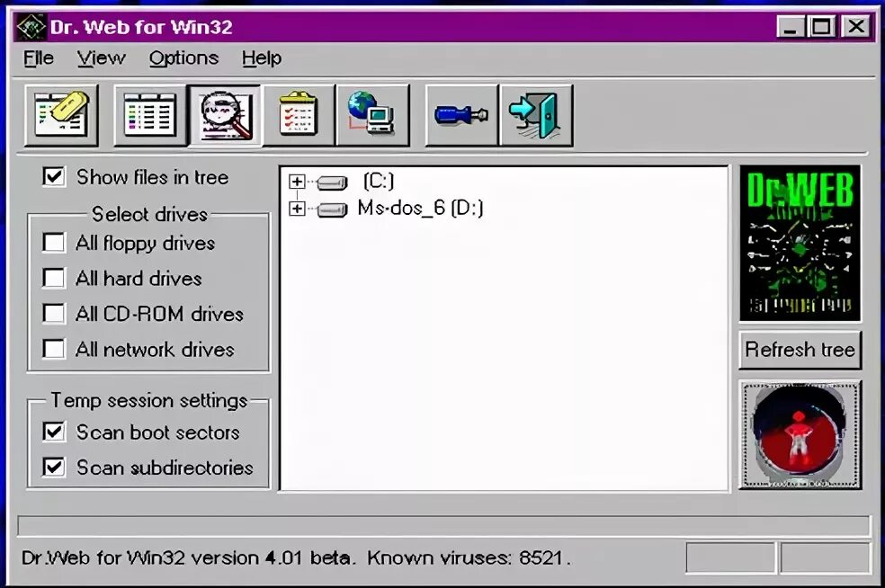Screen dimensions: 885x588
Task: Click the Dr. Web title bar app icon
Action: click(31, 26)
